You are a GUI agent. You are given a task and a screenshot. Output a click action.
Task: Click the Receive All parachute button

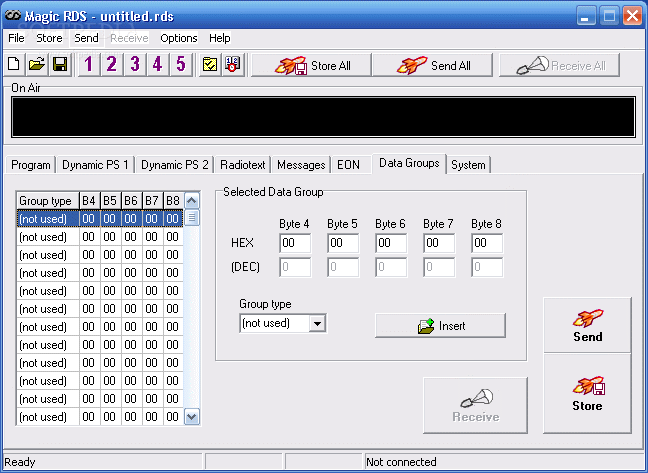coord(560,65)
